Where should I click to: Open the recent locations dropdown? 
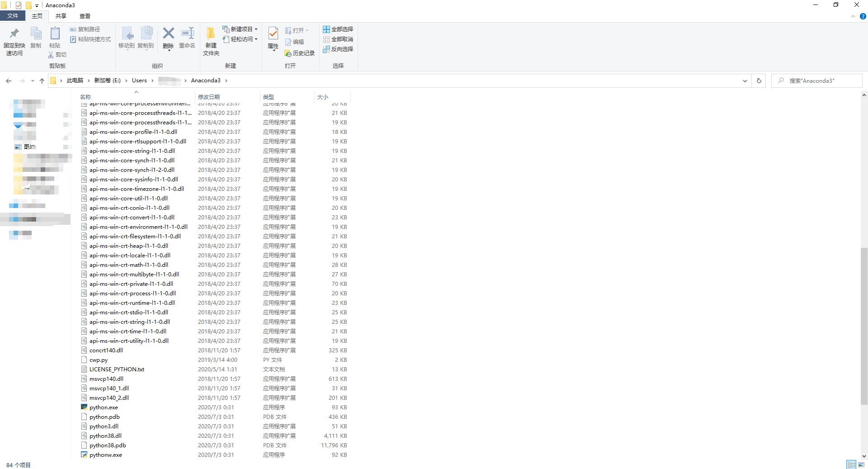tap(33, 81)
